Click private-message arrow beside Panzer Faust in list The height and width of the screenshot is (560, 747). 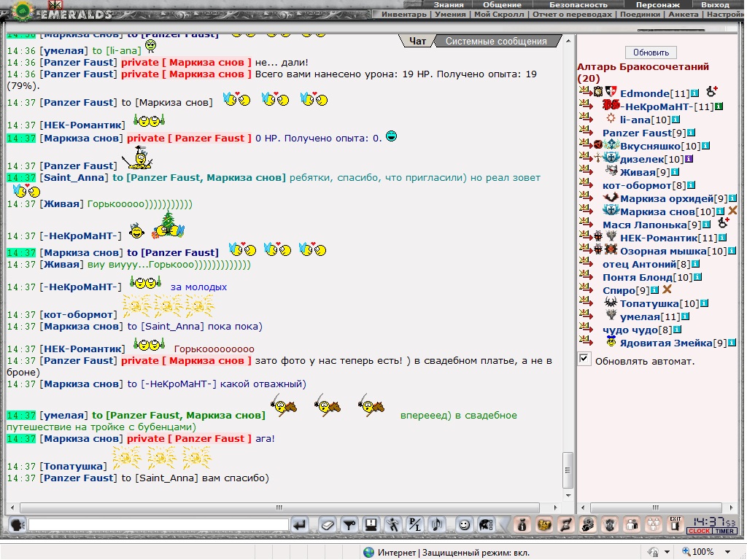click(x=585, y=131)
